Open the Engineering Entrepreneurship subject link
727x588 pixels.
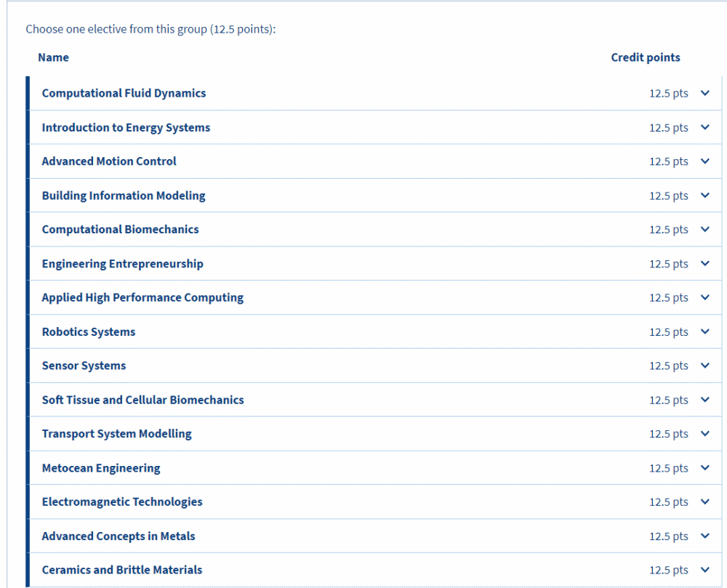coord(122,264)
